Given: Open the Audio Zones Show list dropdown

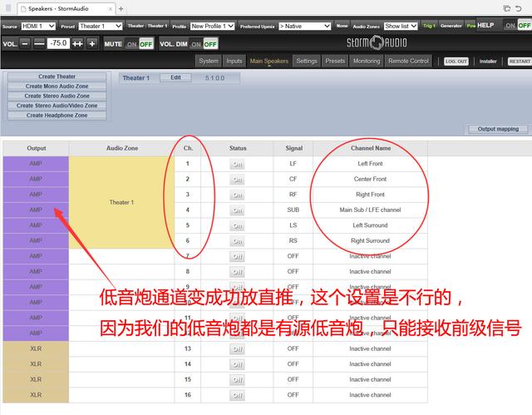Looking at the screenshot, I should 401,26.
